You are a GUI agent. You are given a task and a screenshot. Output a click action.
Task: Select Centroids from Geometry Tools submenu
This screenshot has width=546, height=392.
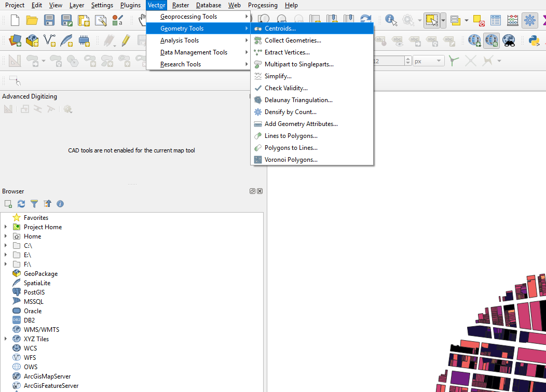pos(280,29)
